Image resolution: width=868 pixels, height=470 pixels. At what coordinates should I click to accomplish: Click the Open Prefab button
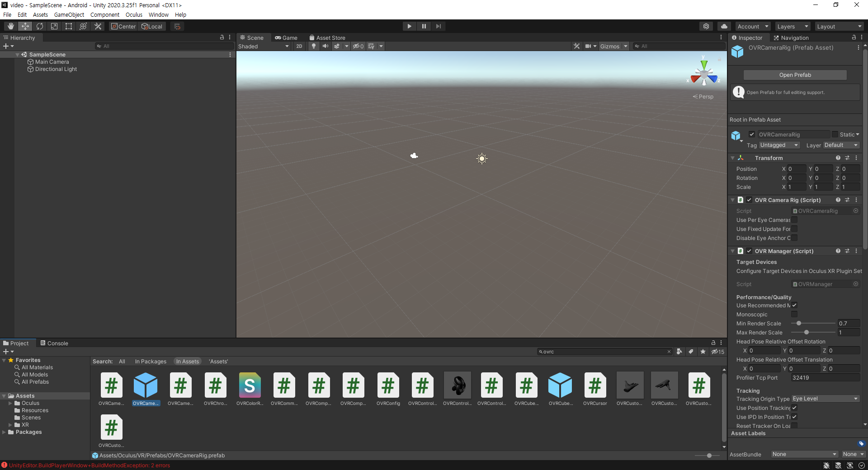[795, 75]
